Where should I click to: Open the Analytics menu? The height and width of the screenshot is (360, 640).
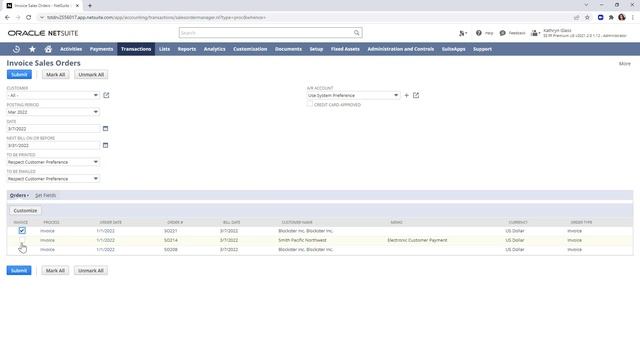(x=215, y=49)
